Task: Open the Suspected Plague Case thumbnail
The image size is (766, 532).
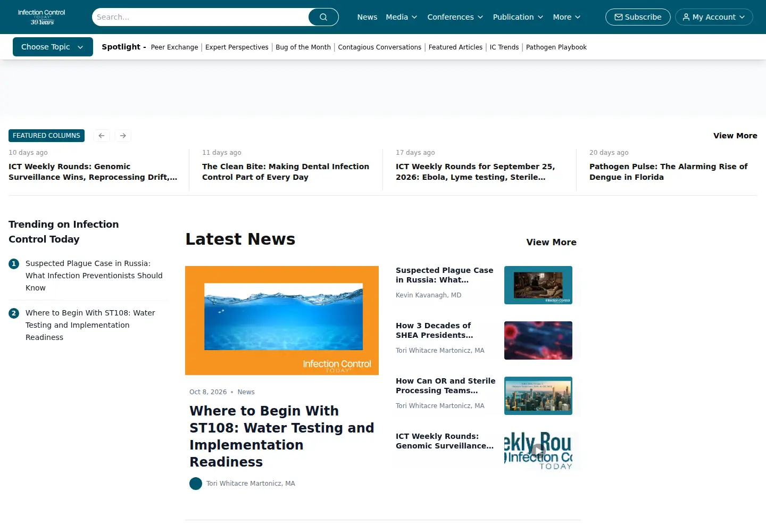Action: click(x=538, y=285)
